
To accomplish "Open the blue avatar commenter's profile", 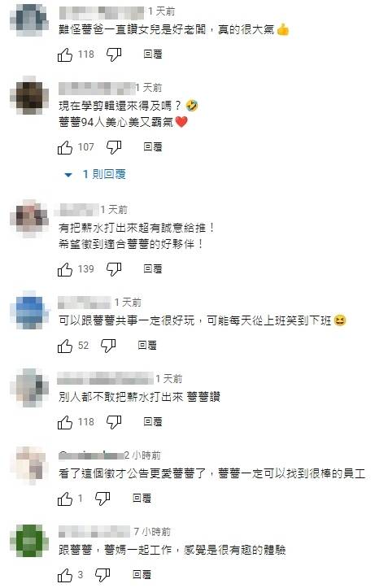I will [29, 310].
